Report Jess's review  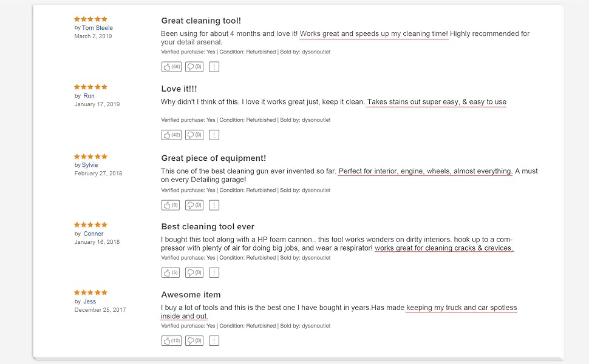(x=214, y=341)
